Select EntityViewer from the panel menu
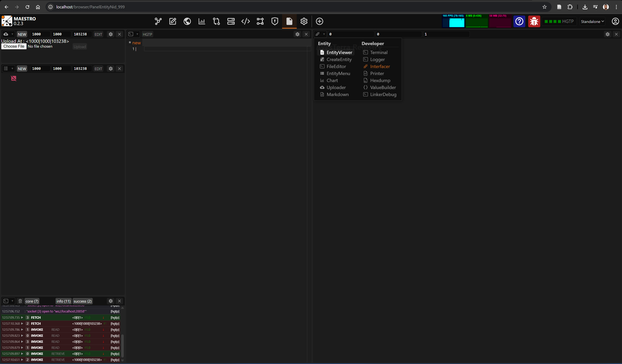The width and height of the screenshot is (622, 364). click(x=336, y=52)
